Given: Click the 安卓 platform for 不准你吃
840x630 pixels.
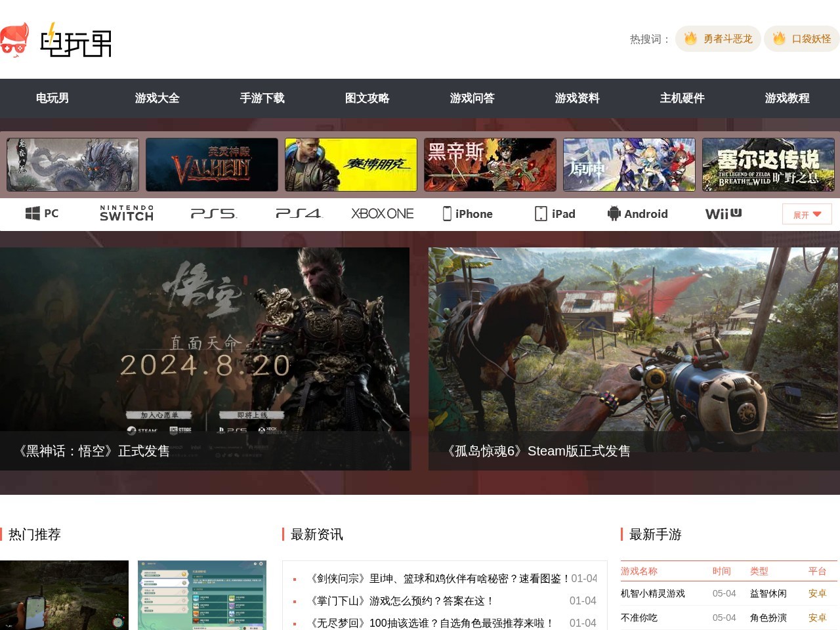Looking at the screenshot, I should 818,618.
